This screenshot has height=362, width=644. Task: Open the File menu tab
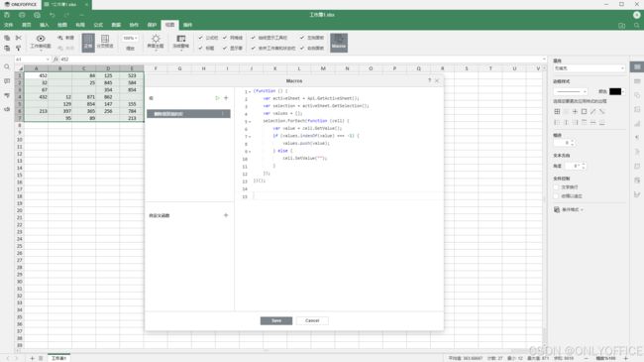pos(9,25)
